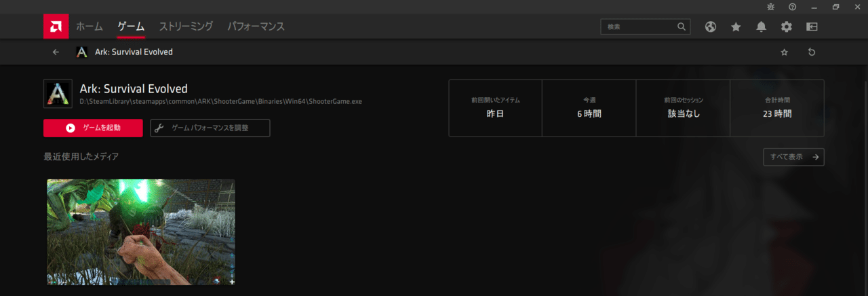
Task: Open the web browser globe icon
Action: (x=711, y=26)
